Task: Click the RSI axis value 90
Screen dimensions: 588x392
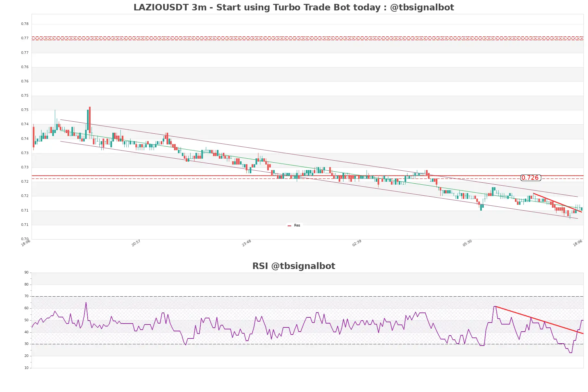Action: 26,272
